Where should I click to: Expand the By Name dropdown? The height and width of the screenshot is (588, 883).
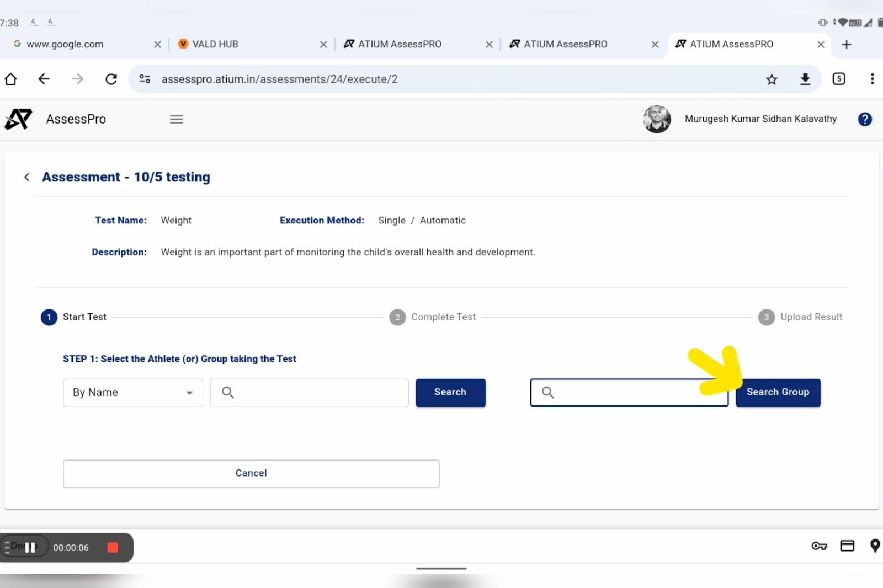point(133,393)
